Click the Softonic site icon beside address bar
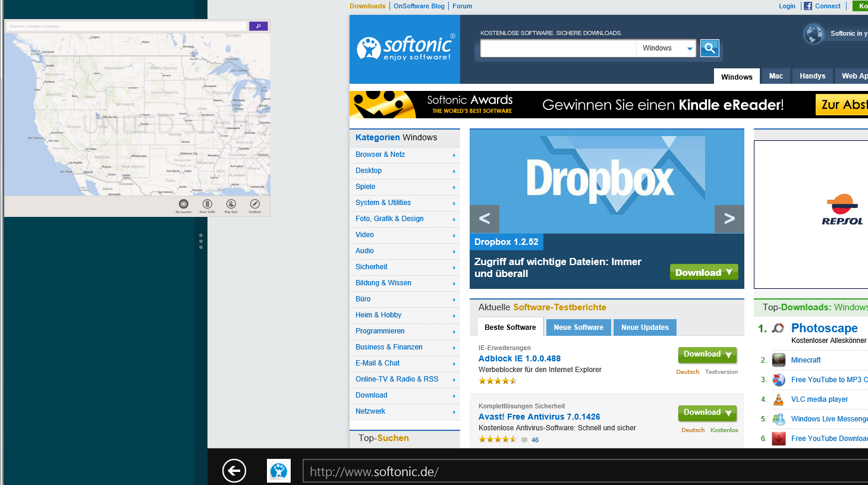868x485 pixels. (279, 471)
